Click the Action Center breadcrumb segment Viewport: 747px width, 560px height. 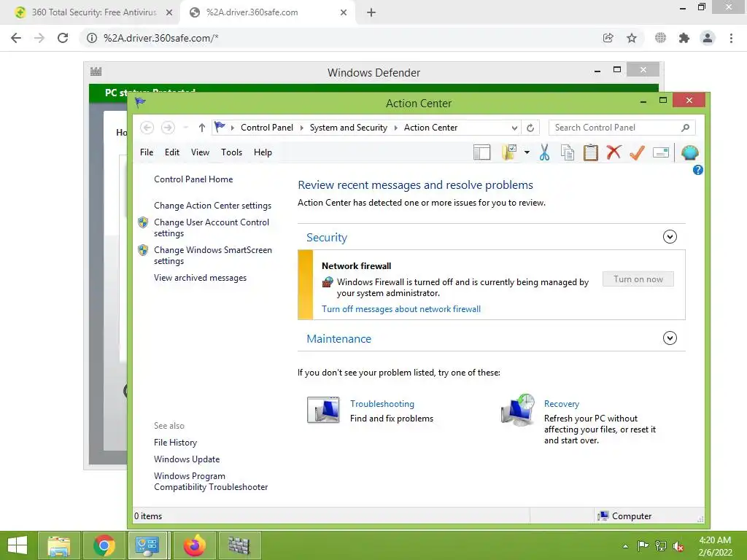(430, 128)
